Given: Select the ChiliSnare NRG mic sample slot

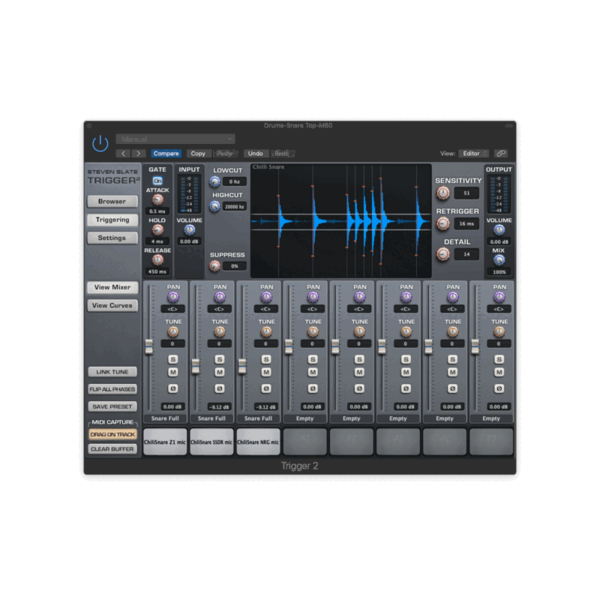Looking at the screenshot, I should point(258,442).
